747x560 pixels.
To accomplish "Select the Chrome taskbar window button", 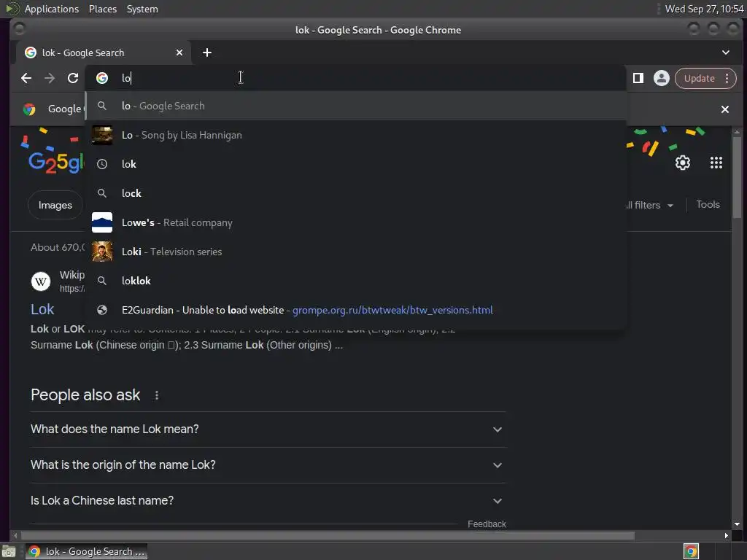I will pyautogui.click(x=86, y=551).
